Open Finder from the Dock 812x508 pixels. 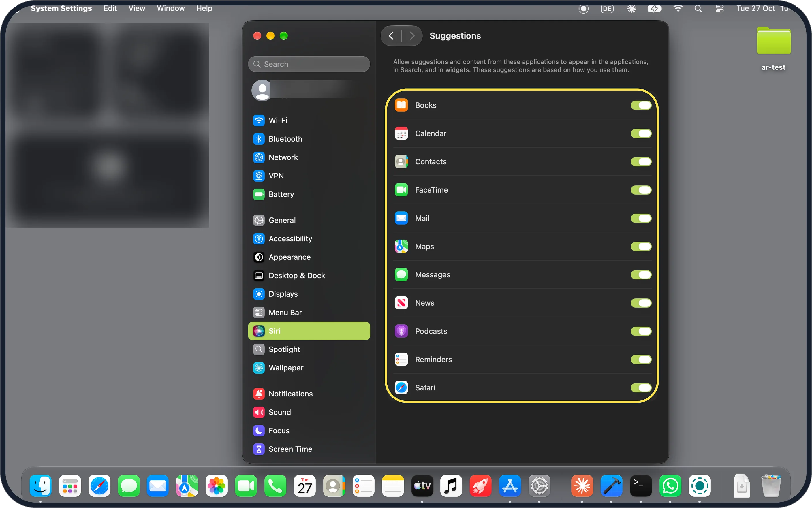pyautogui.click(x=40, y=486)
